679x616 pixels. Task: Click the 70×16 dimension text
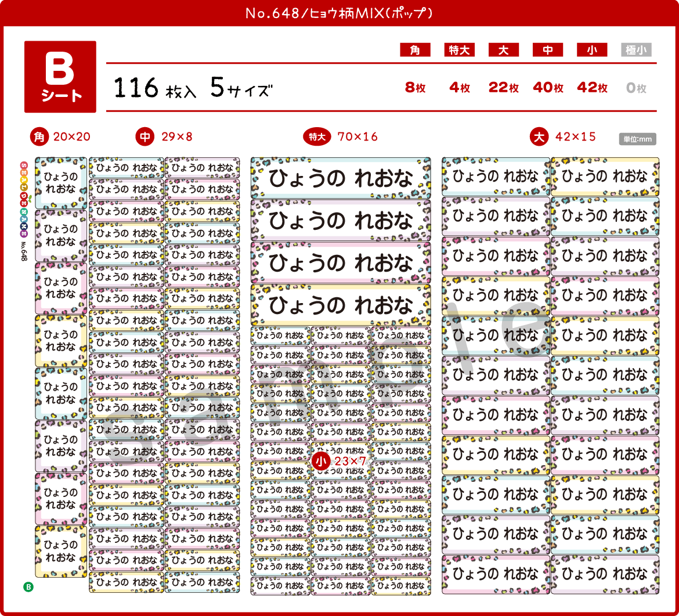coord(357,137)
